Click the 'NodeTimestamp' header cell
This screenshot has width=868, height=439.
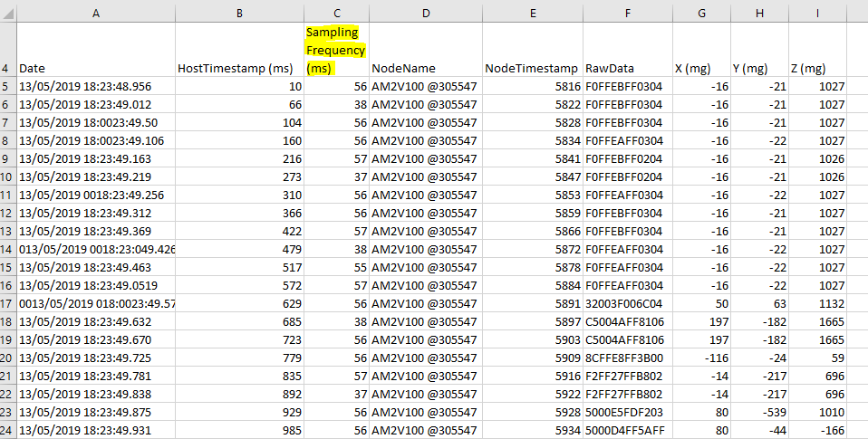[x=533, y=50]
